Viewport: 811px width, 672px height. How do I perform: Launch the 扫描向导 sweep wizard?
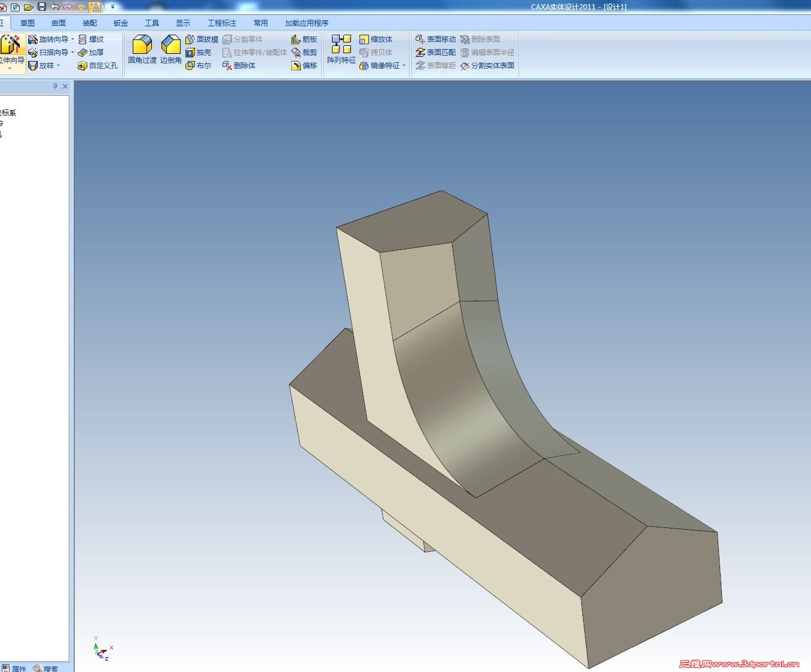[x=48, y=53]
